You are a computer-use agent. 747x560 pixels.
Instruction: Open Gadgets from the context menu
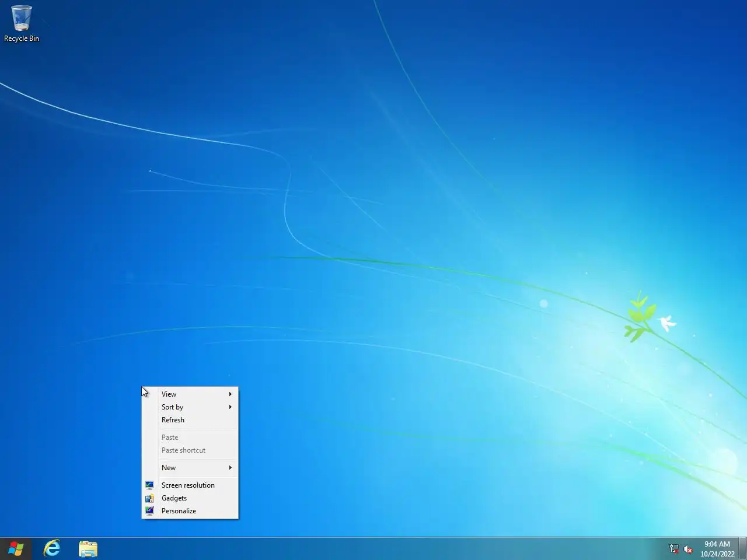click(190, 498)
